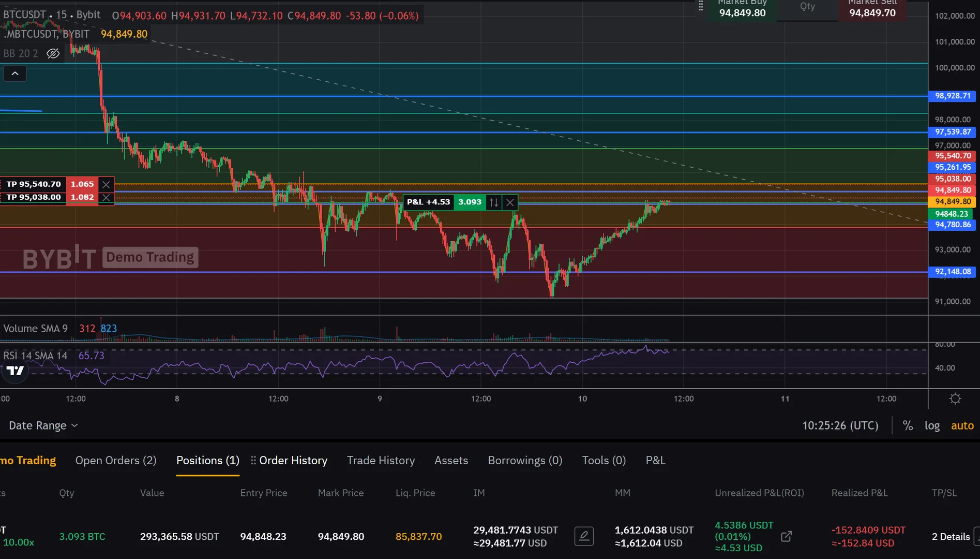Remove the TP 95,038.00 order line

tap(106, 197)
